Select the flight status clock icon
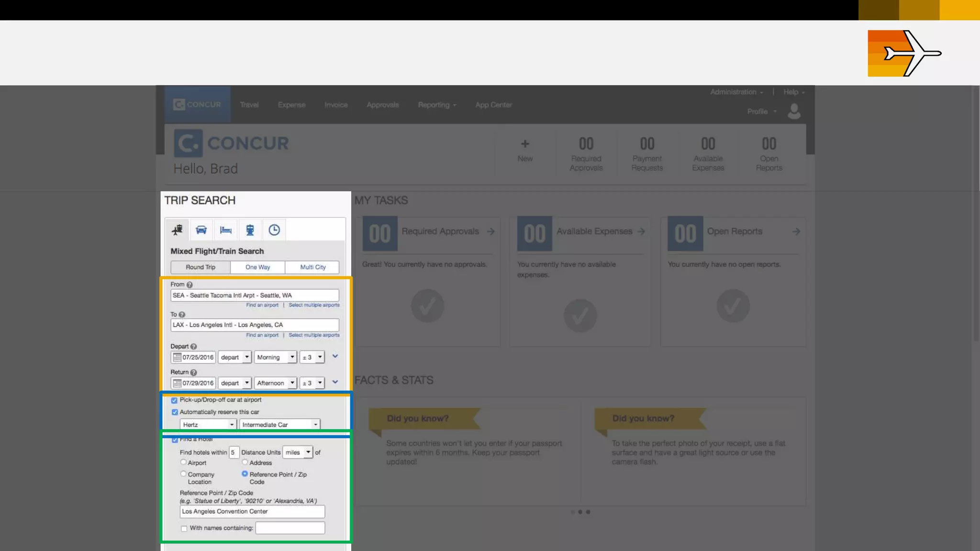Image resolution: width=980 pixels, height=551 pixels. point(274,230)
